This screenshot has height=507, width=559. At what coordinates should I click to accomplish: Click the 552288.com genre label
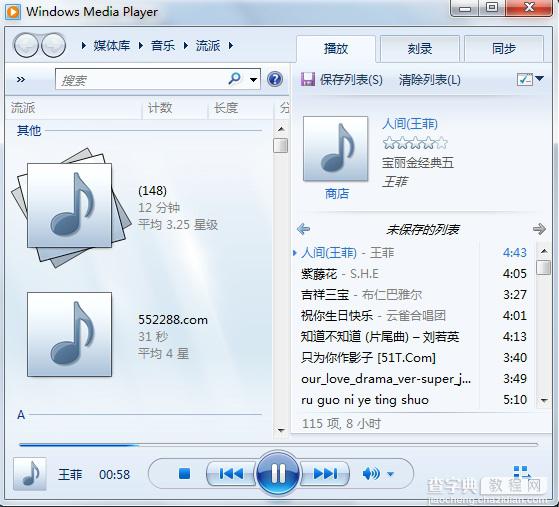pos(173,320)
